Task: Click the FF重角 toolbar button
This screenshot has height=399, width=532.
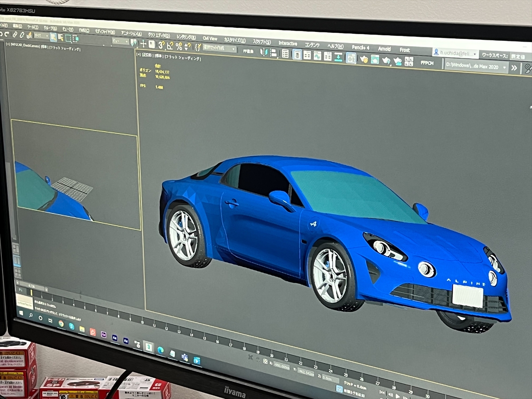Action: [248, 51]
